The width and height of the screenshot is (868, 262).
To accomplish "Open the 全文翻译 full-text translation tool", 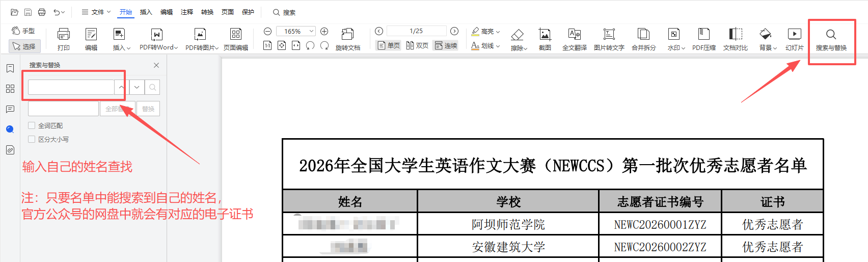I will click(x=574, y=39).
